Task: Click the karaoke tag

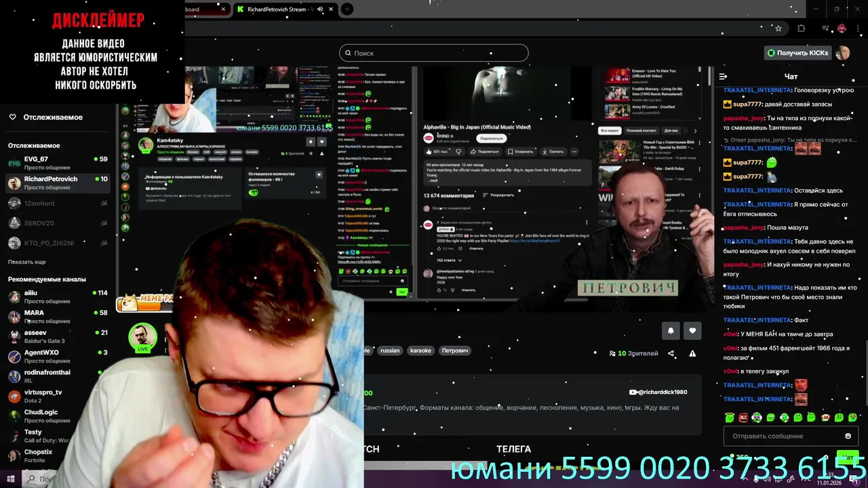Action: [x=420, y=350]
